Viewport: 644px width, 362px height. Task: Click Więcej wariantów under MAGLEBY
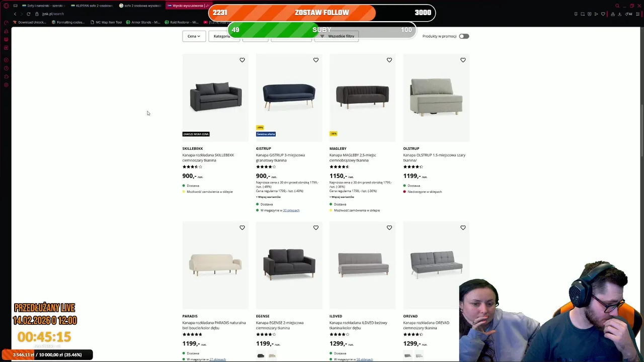tap(343, 197)
